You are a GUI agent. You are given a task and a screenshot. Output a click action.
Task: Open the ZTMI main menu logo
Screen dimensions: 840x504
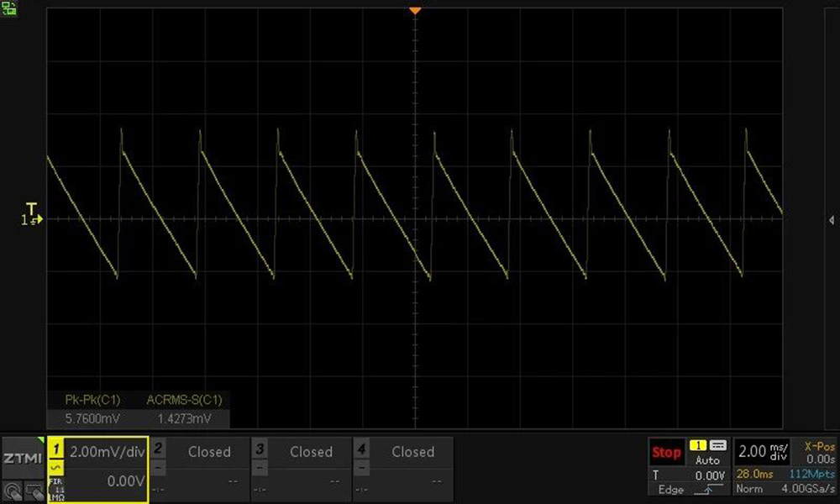tap(22, 459)
